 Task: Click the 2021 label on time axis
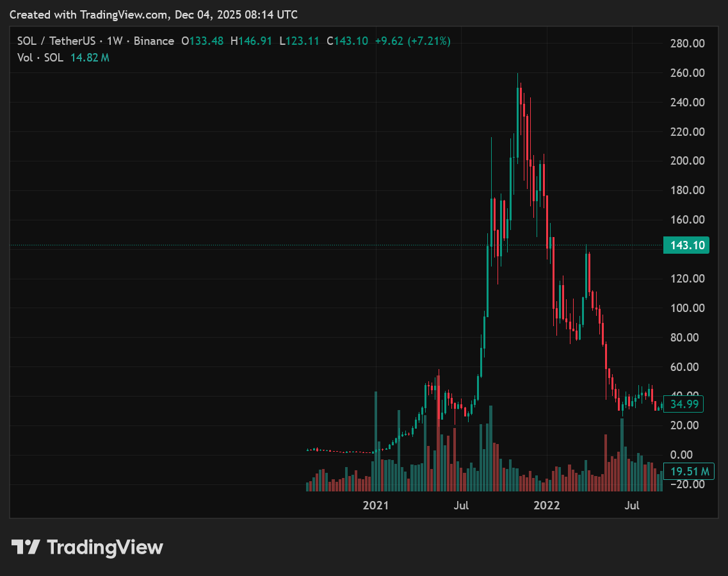click(376, 506)
